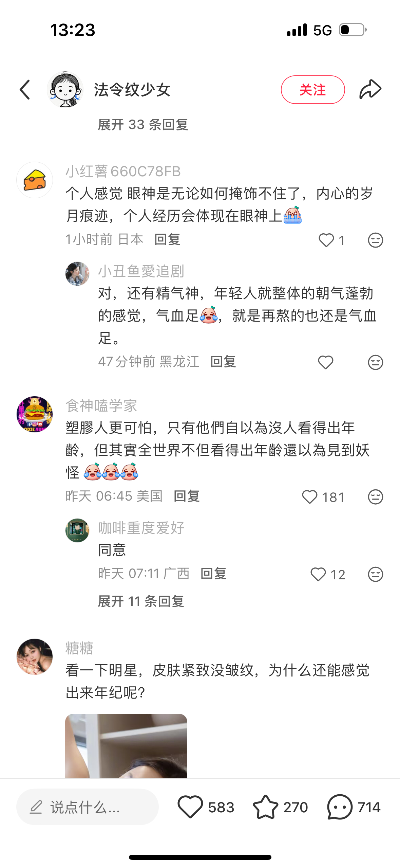
Task: Like the post with 583 likes
Action: 190,807
